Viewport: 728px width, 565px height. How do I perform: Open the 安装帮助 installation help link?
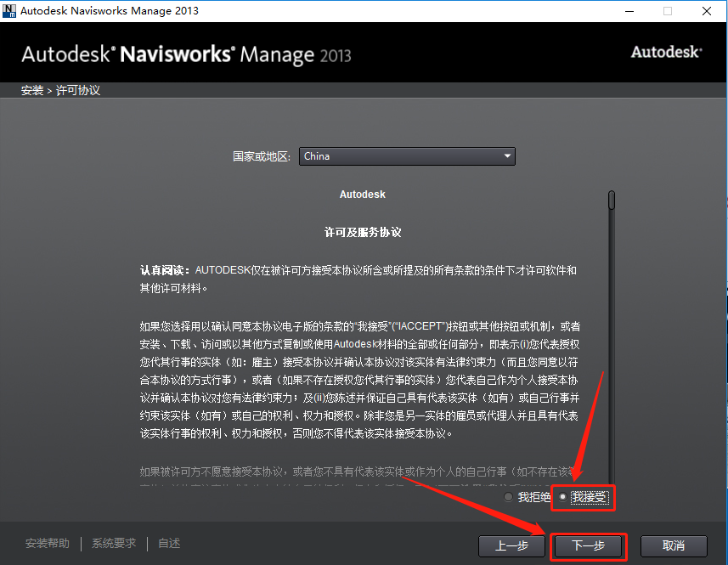coord(48,543)
